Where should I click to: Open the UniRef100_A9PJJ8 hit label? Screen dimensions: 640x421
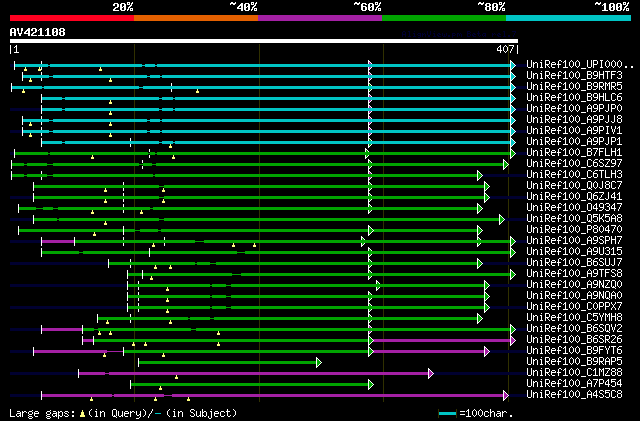574,120
